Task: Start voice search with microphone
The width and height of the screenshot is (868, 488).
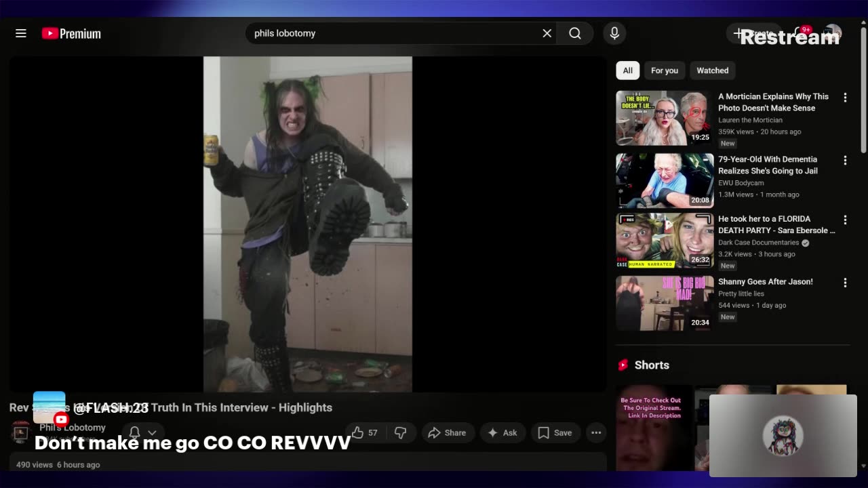Action: [x=614, y=33]
